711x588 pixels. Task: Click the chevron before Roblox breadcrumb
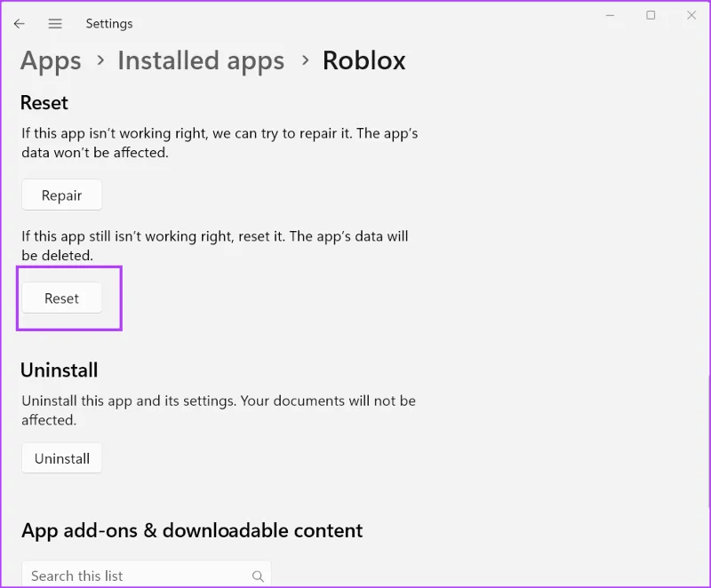[305, 60]
